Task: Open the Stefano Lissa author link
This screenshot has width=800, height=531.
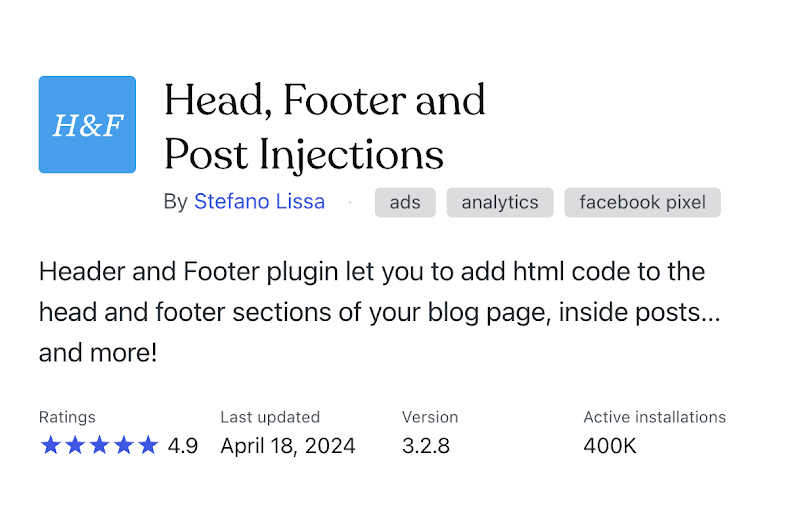Action: click(x=259, y=201)
